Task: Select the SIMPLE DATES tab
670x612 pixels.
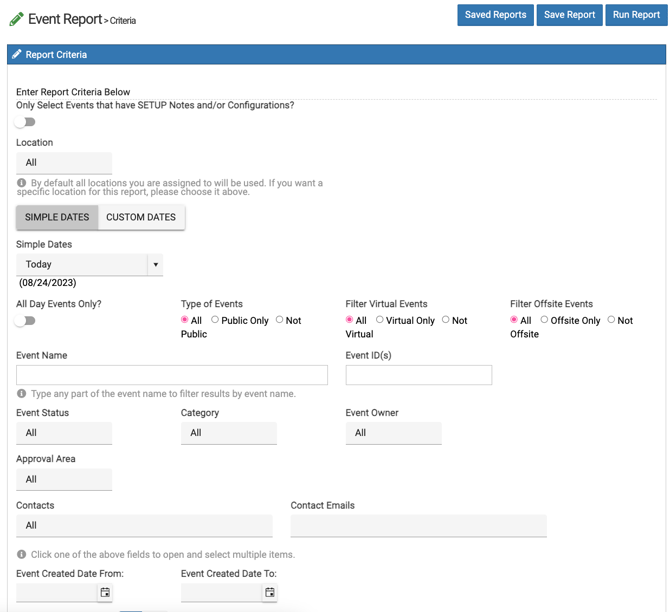Action: tap(57, 217)
